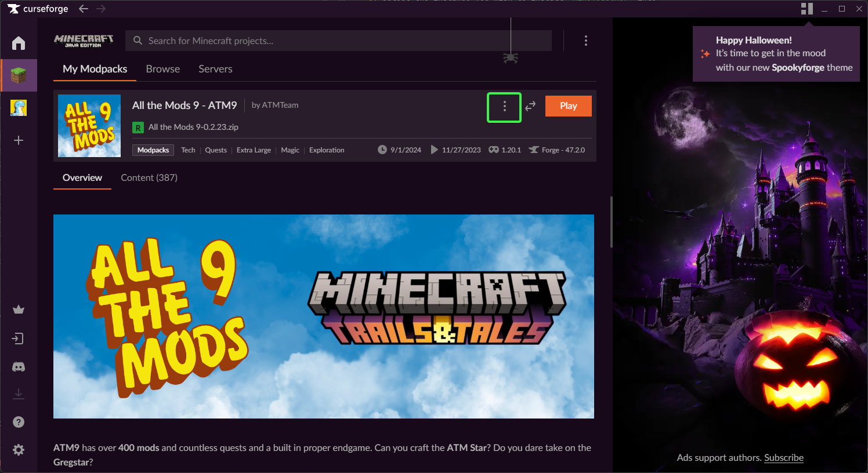Open the Content (387) tab

[x=149, y=178]
